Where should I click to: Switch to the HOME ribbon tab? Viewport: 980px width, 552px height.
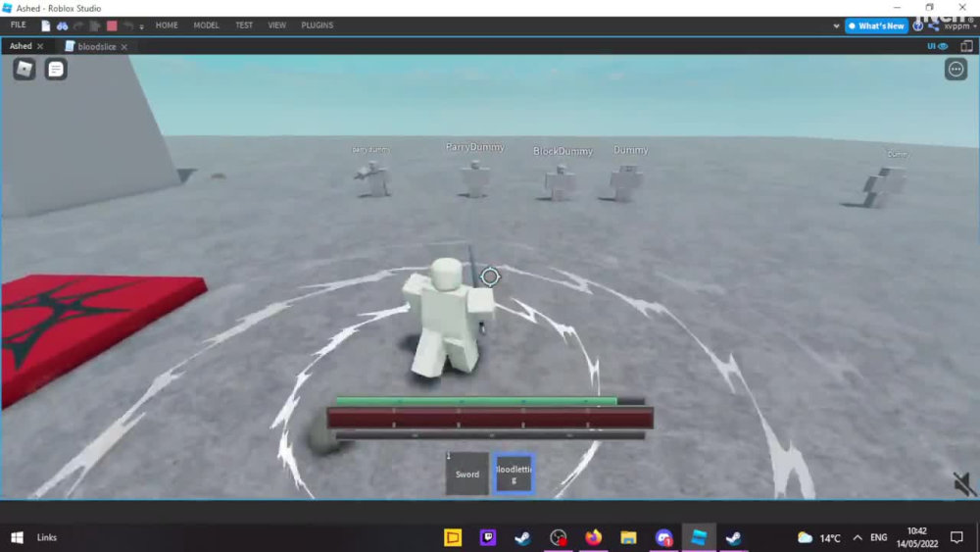pyautogui.click(x=167, y=25)
